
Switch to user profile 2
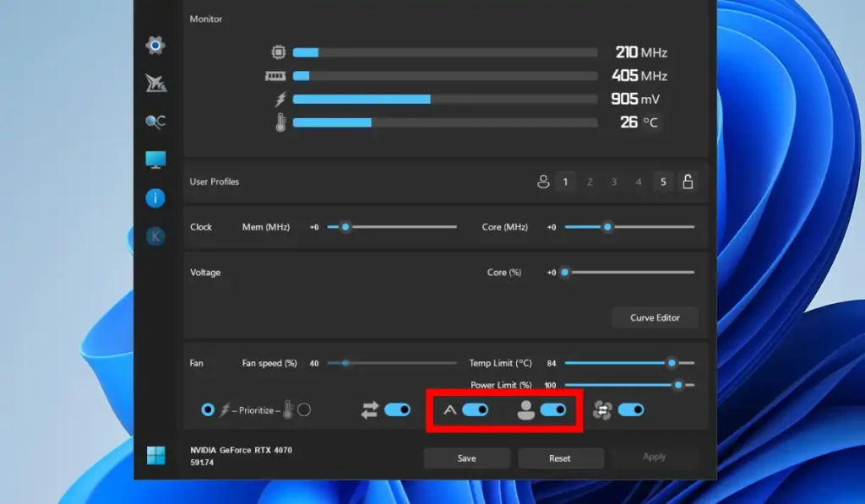point(590,182)
